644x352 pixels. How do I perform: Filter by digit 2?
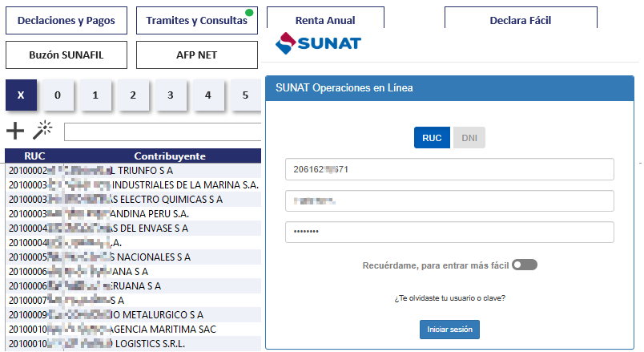pyautogui.click(x=133, y=95)
